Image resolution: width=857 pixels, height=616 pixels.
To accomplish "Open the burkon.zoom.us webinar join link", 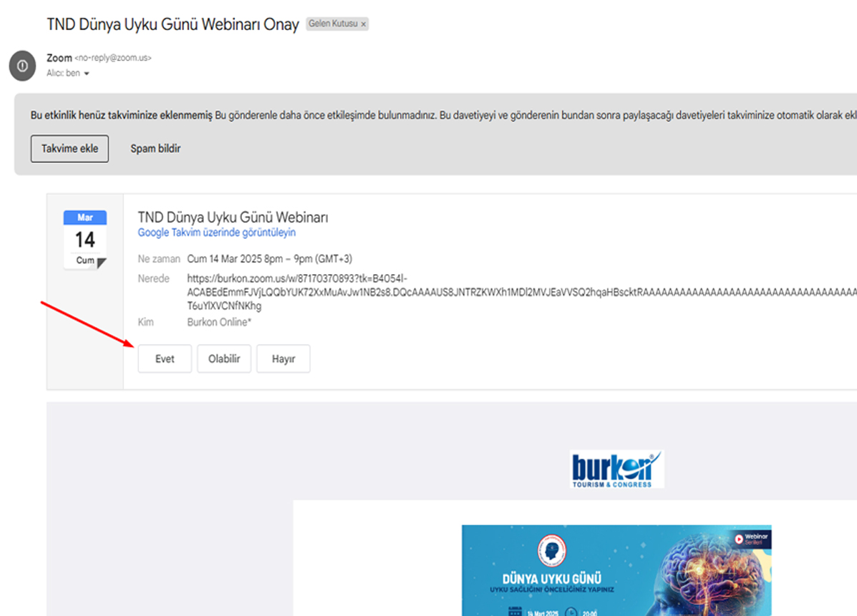I will (x=297, y=279).
